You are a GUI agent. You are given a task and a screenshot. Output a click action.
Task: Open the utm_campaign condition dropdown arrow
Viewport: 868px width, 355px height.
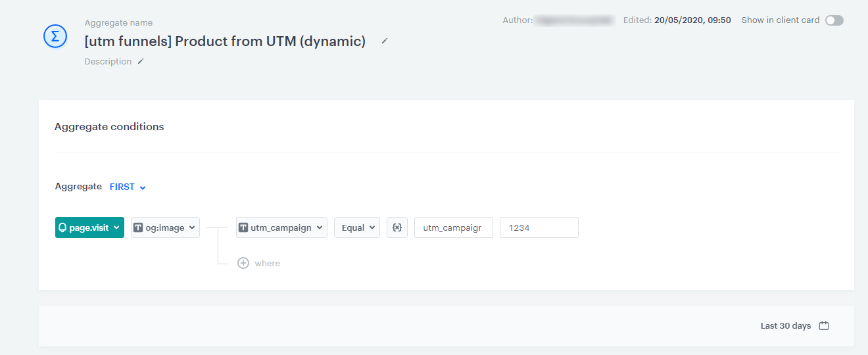tap(320, 227)
